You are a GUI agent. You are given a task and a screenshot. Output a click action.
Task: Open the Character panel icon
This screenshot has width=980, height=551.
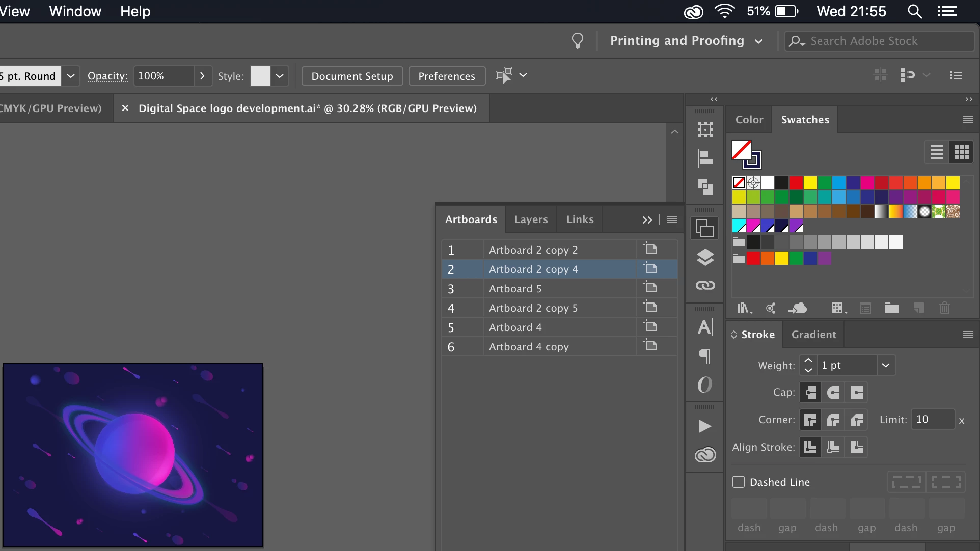705,327
